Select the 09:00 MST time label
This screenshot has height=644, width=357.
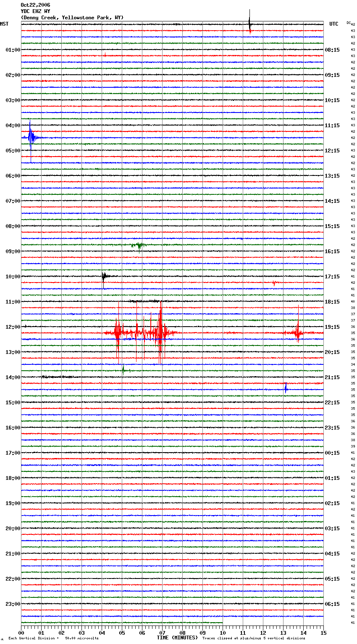[13, 251]
